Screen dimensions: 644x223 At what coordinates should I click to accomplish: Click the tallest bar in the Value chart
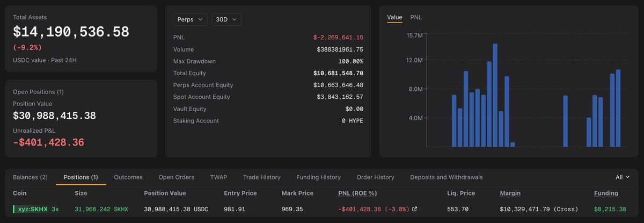[495, 95]
